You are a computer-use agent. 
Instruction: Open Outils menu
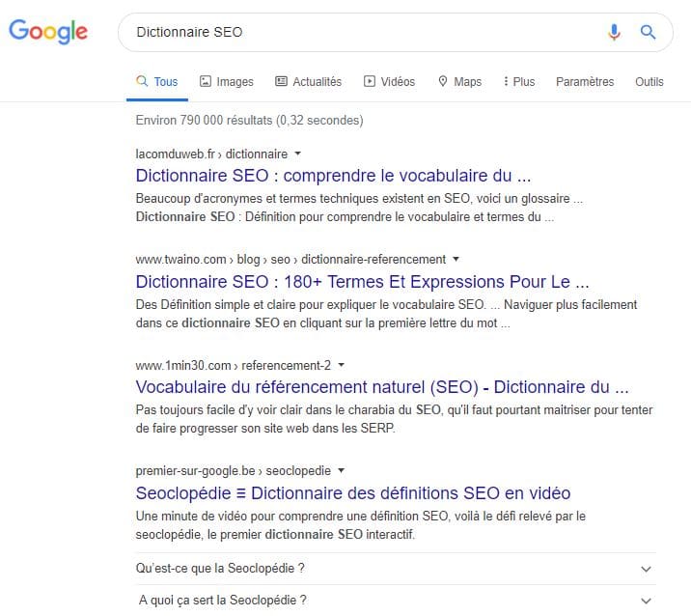point(650,81)
